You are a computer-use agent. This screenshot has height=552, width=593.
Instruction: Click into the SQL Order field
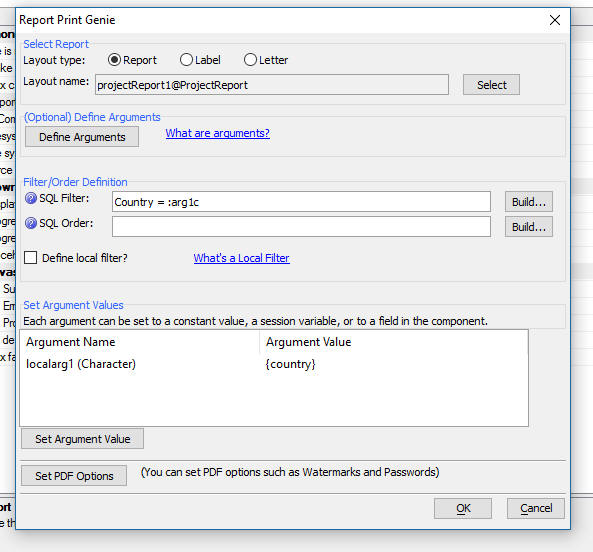301,226
